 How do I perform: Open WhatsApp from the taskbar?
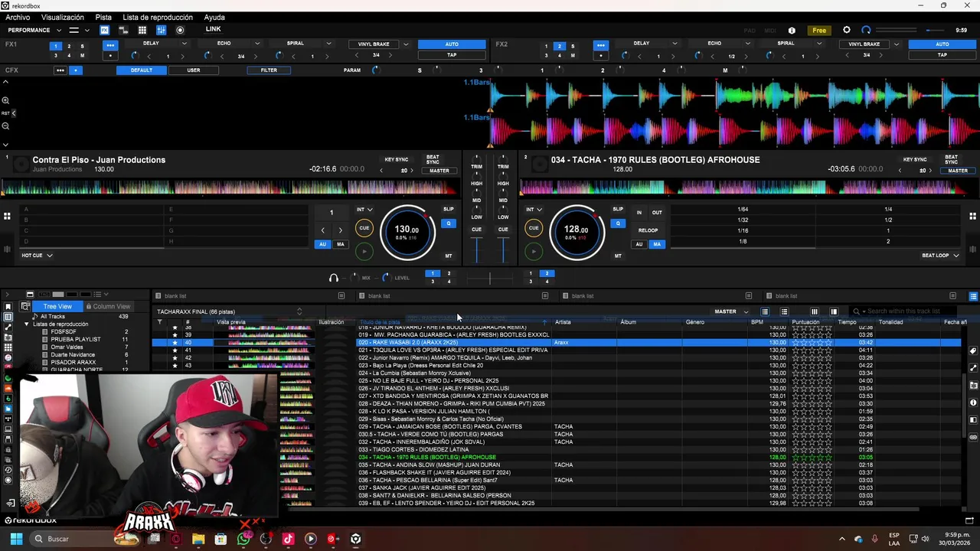pos(243,539)
